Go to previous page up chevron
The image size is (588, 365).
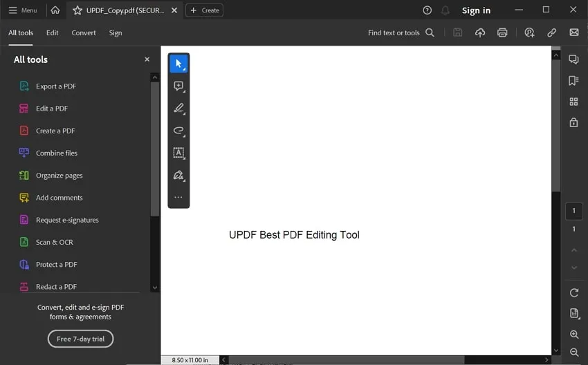pos(573,250)
